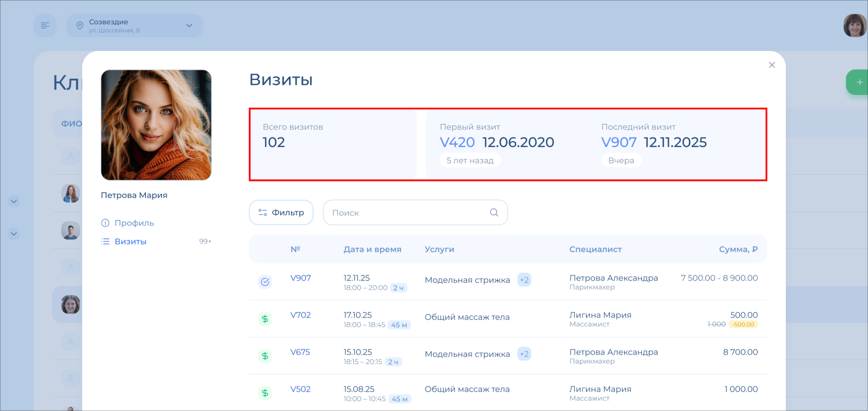This screenshot has width=868, height=411.
Task: Open the last visit V907 link in summary
Action: [619, 142]
